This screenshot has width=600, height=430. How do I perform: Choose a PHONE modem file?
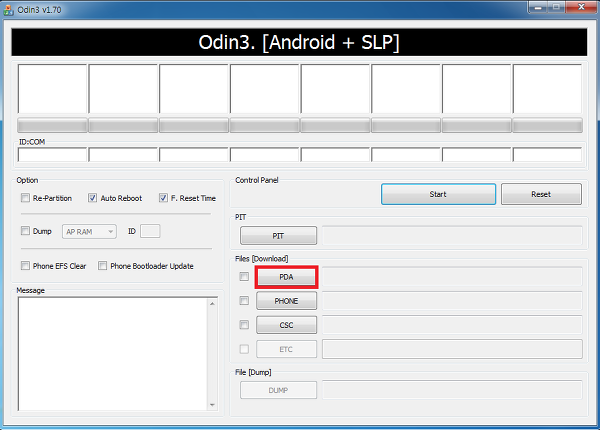tap(286, 301)
